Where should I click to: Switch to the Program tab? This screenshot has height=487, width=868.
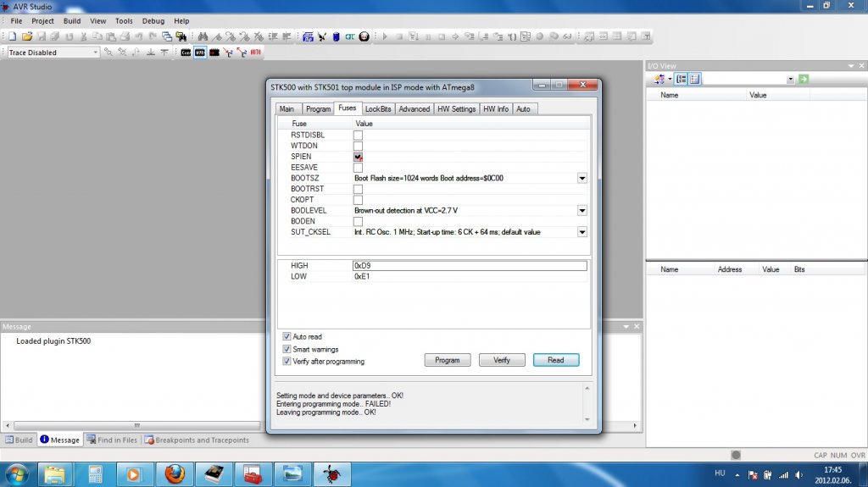point(319,109)
